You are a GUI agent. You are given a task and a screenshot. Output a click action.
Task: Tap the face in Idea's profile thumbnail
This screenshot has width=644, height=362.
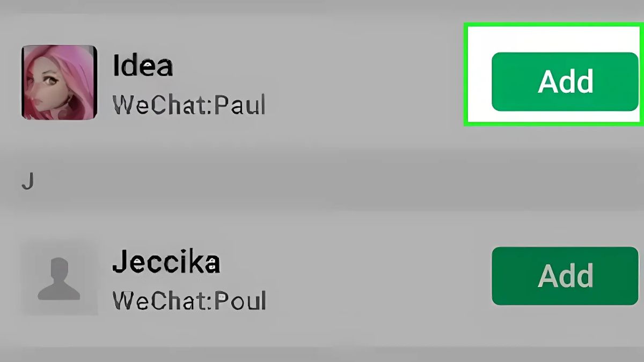tap(47, 86)
